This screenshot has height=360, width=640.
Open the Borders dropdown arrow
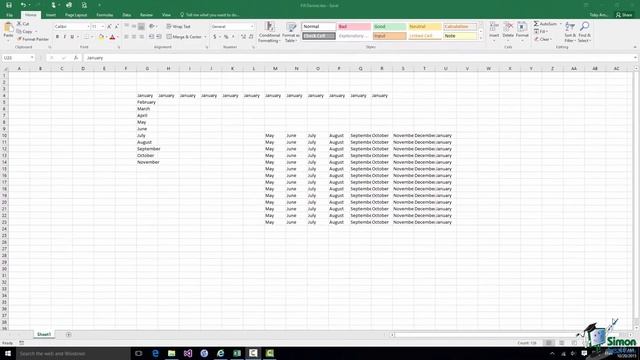92,37
